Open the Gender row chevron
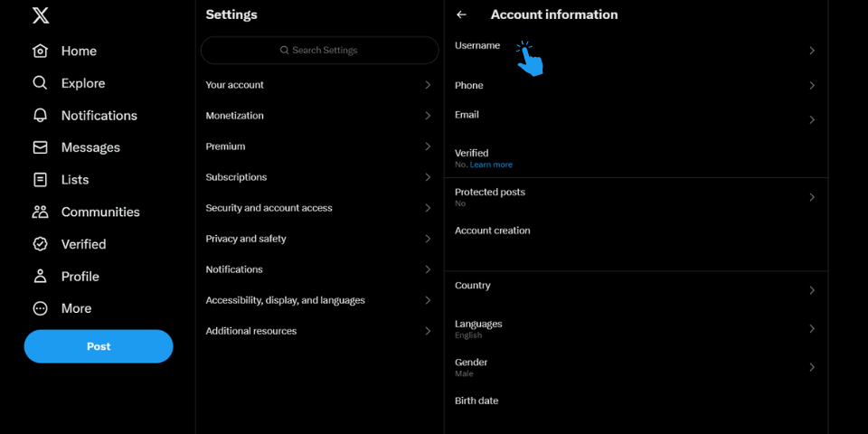Image resolution: width=868 pixels, height=434 pixels. (x=812, y=367)
